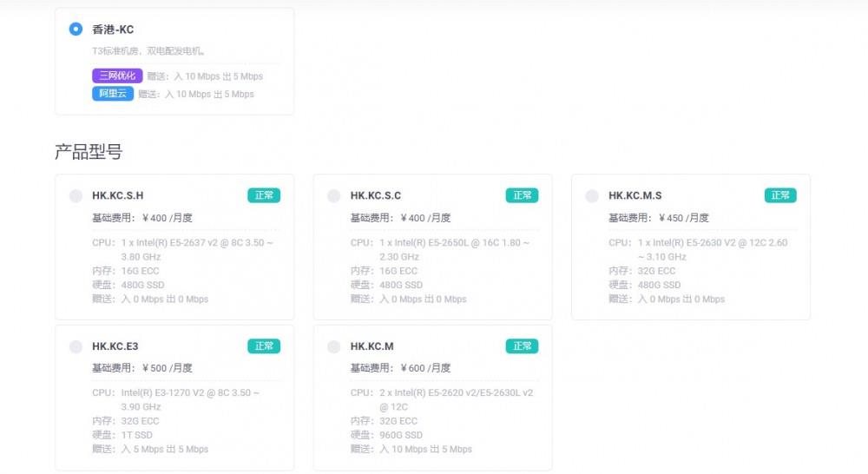
Task: Click the 香港-KC location title
Action: [x=113, y=30]
